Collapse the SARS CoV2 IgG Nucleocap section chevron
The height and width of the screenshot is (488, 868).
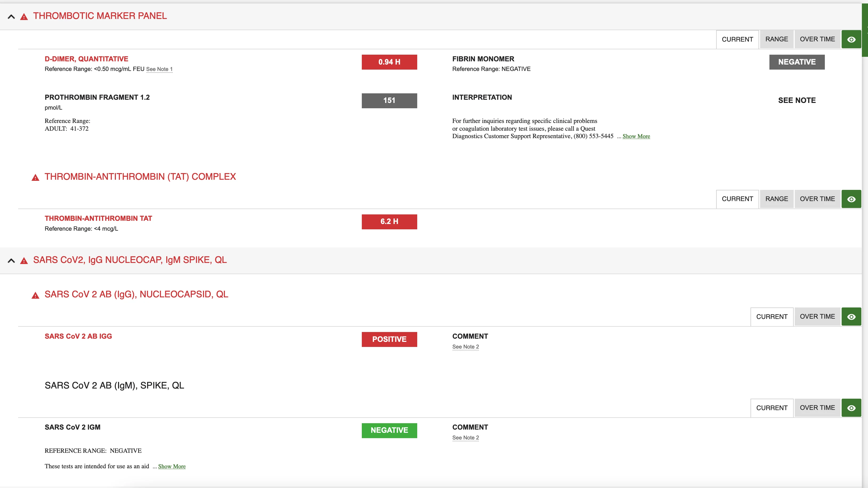click(x=11, y=260)
